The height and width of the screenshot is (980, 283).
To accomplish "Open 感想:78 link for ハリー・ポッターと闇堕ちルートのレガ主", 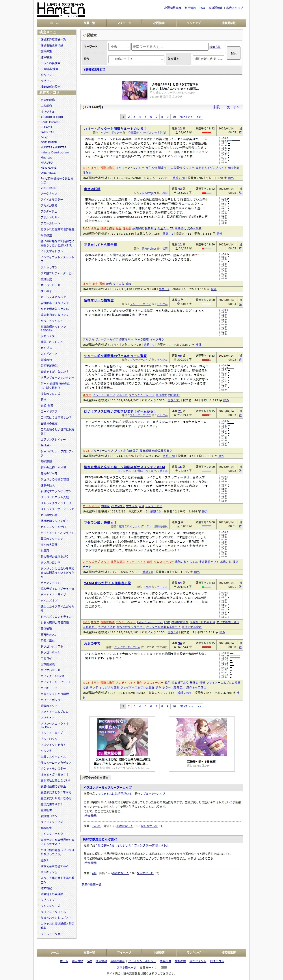I will 179,178.
